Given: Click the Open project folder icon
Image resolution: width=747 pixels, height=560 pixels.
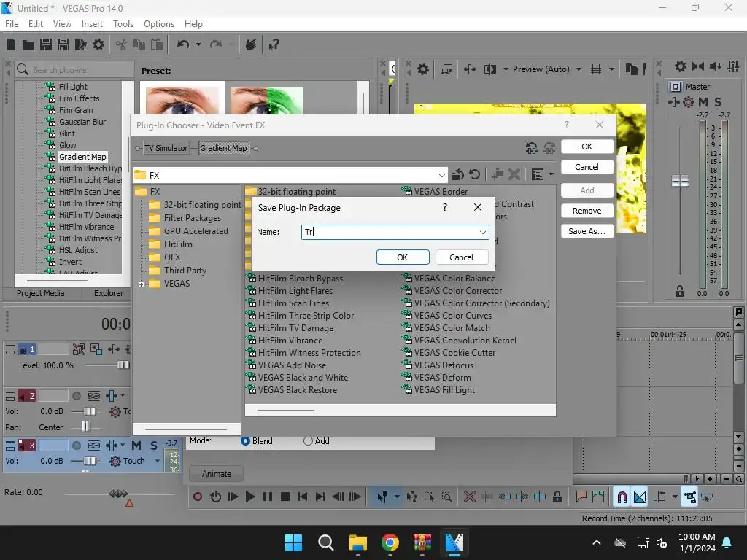Looking at the screenshot, I should (28, 44).
